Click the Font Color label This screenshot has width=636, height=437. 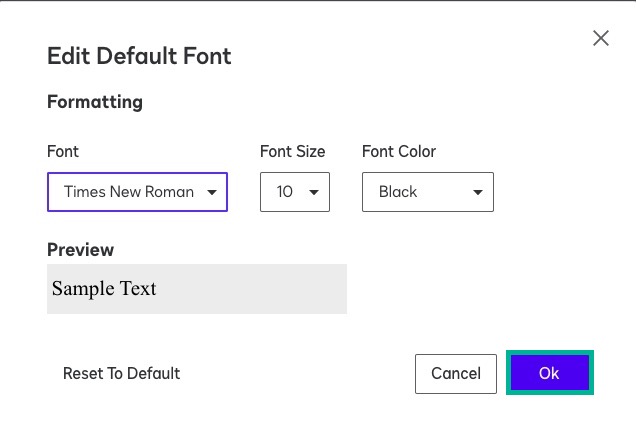(399, 152)
